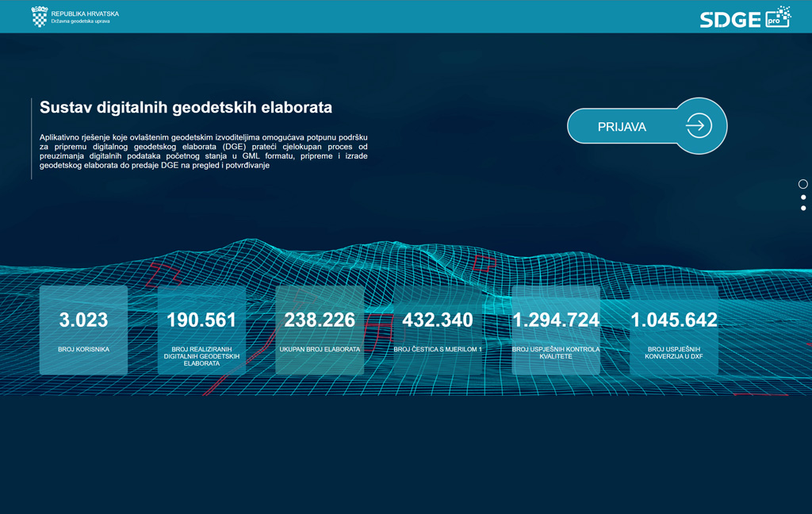The height and width of the screenshot is (514, 812).
Task: Open the UKUPAN BROJ ELABORATA stat card
Action: (320, 330)
